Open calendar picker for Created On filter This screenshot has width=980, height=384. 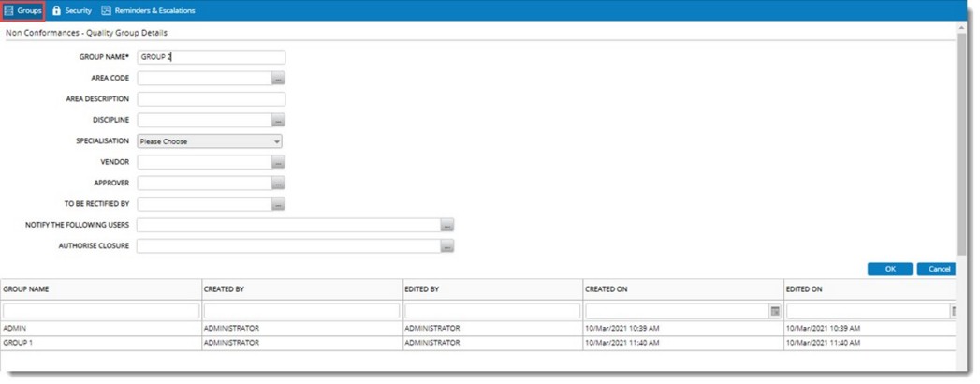point(775,311)
